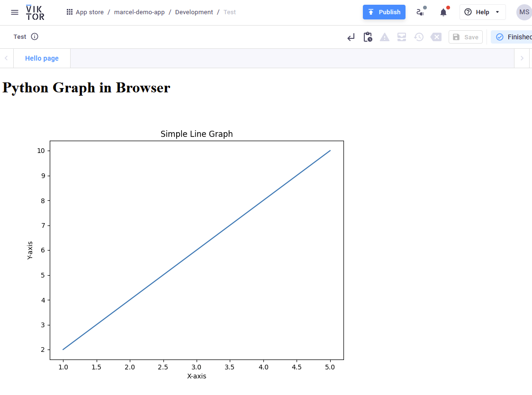Viewport: 532px width, 395px height.
Task: Select the Hello page tab
Action: point(42,58)
